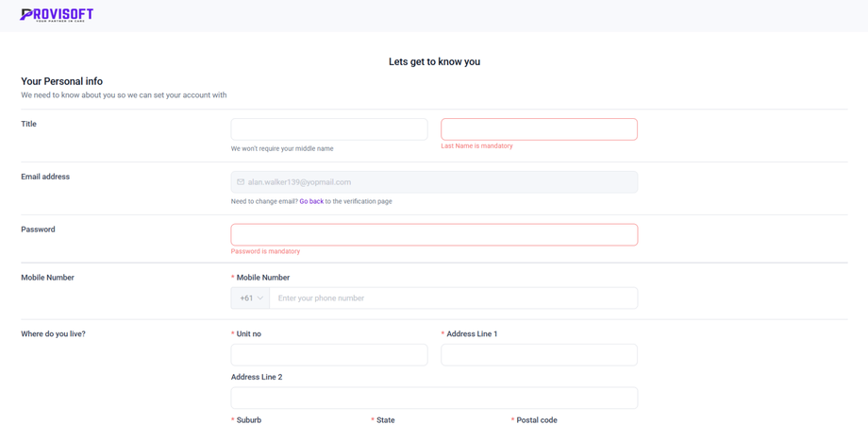The image size is (868, 425).
Task: Focus the Unit no input
Action: 329,354
